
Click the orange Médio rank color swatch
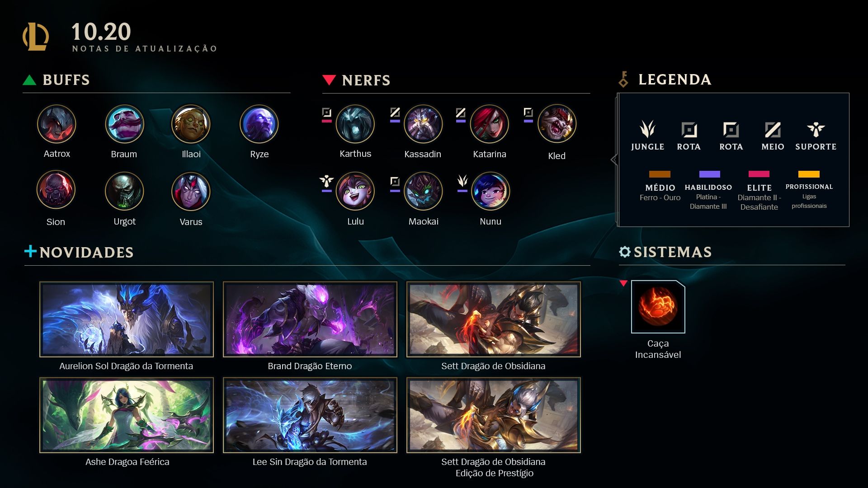click(660, 174)
